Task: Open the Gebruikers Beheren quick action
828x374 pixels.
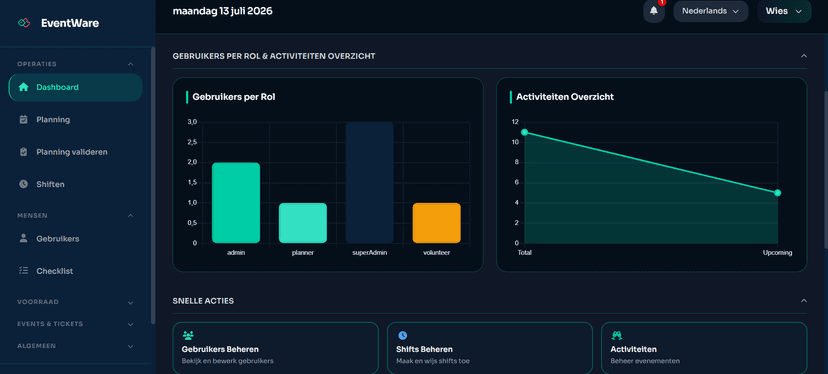Action: click(276, 348)
